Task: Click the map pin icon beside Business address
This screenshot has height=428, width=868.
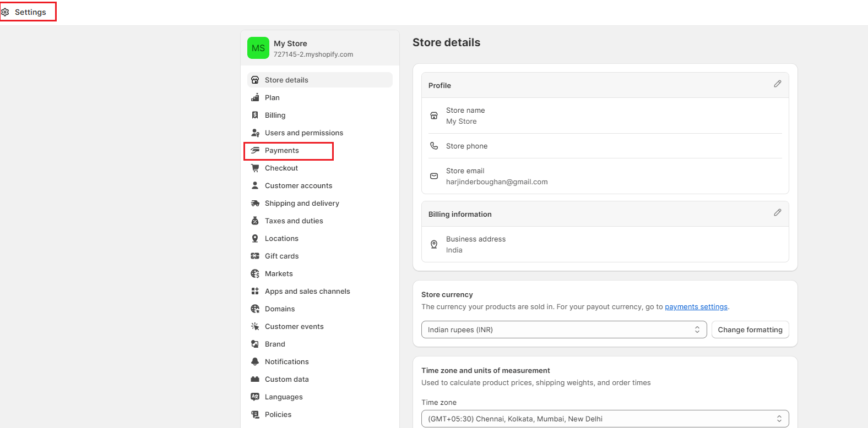Action: [x=434, y=244]
